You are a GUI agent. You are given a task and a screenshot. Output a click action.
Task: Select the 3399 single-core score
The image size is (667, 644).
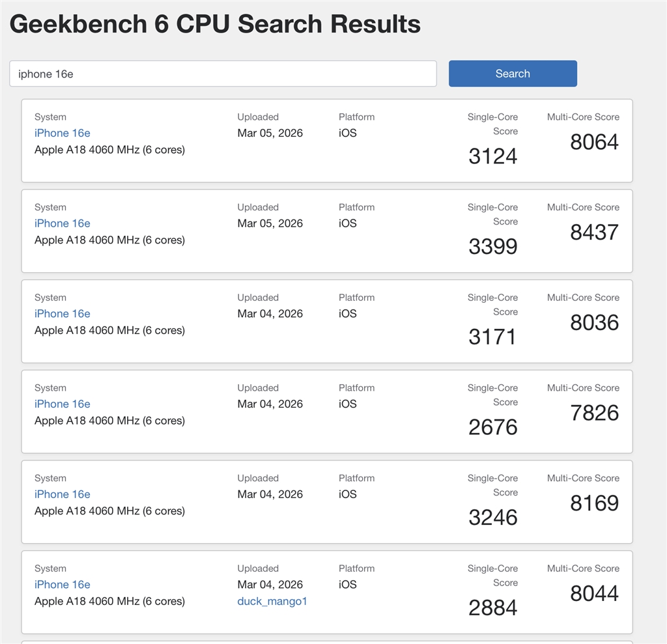[x=492, y=247]
